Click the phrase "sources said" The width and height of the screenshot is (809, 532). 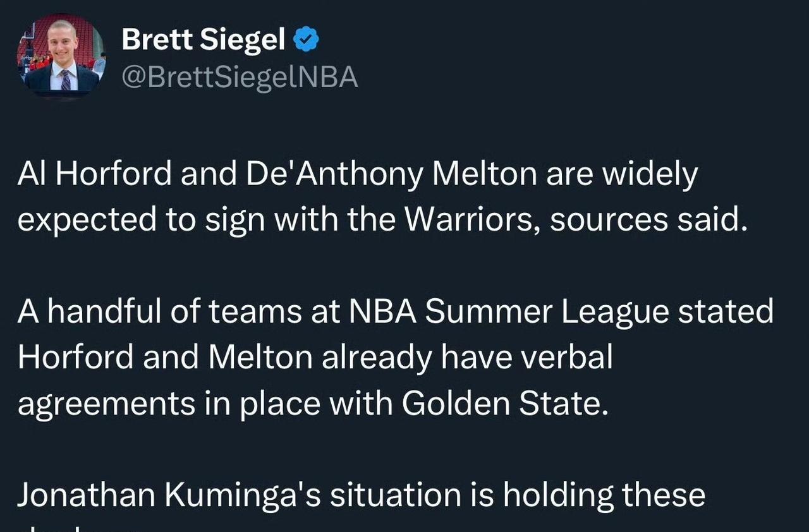tap(648, 219)
